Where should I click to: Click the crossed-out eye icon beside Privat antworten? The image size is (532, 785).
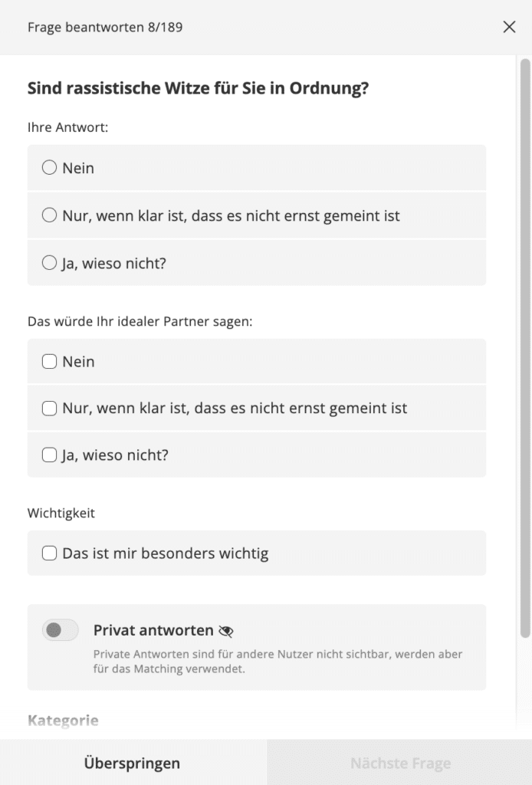226,631
